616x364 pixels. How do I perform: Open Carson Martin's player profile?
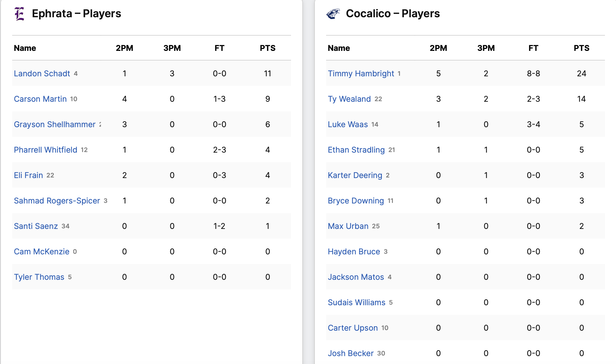40,99
